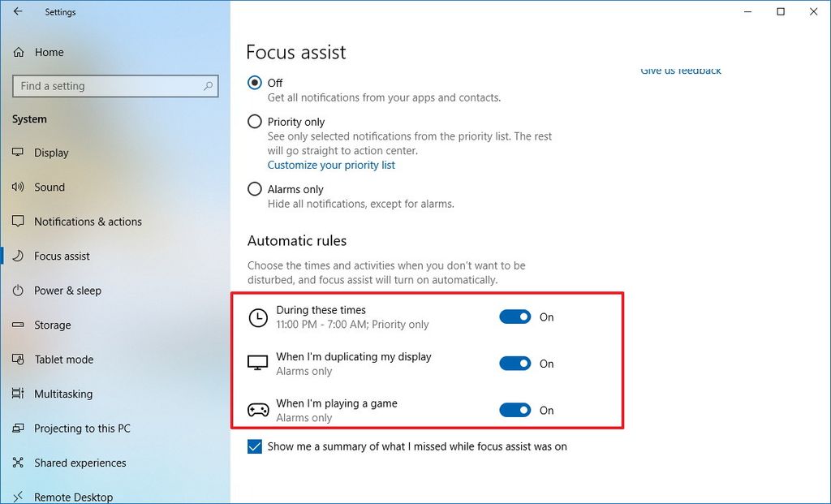Turn off the During these times rule
The image size is (831, 504).
click(x=515, y=317)
